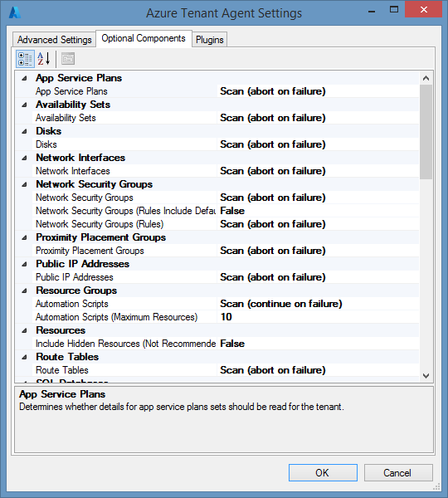Confirm settings with the OK button
Screen dimensions: 448x498
pyautogui.click(x=323, y=472)
